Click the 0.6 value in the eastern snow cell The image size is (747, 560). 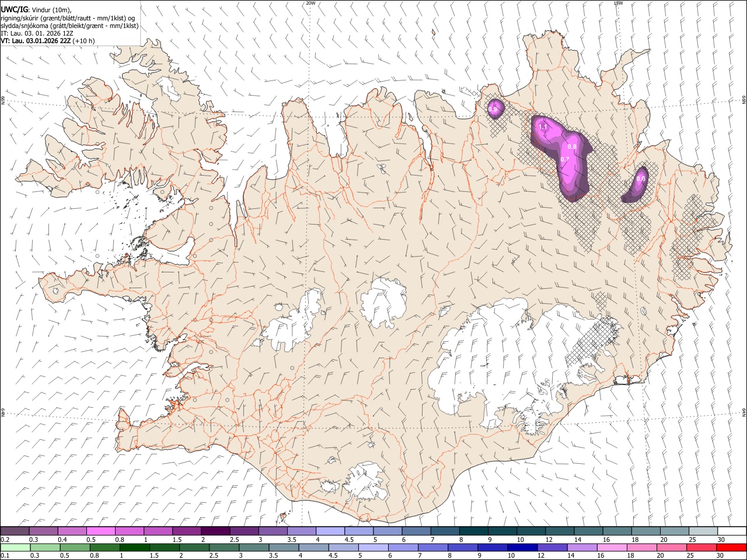point(641,178)
